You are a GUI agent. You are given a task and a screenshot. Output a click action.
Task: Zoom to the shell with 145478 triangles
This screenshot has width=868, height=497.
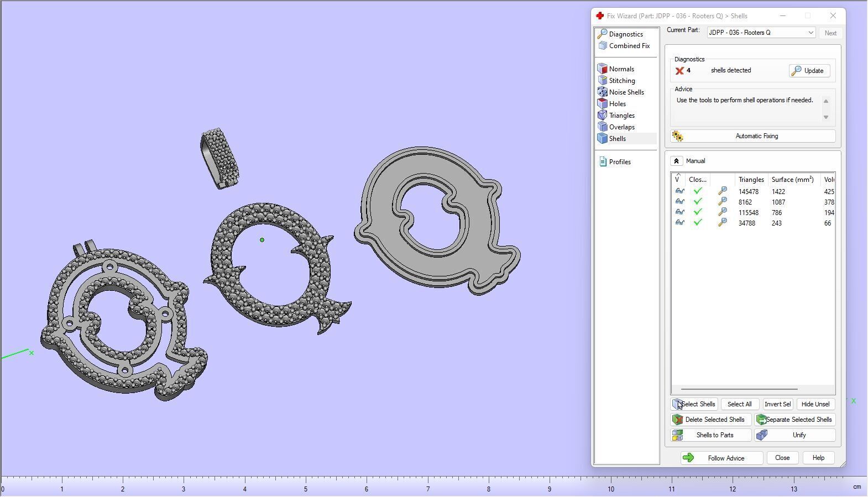point(722,191)
